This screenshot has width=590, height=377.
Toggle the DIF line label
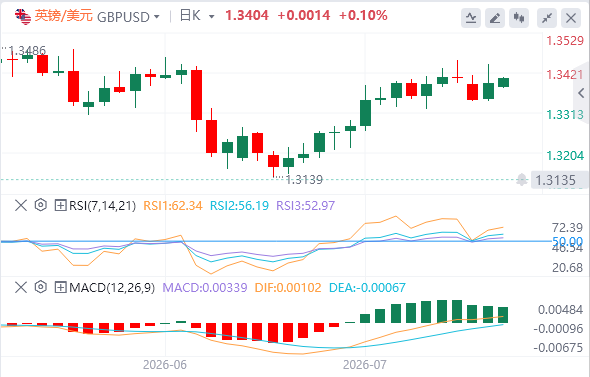click(288, 287)
